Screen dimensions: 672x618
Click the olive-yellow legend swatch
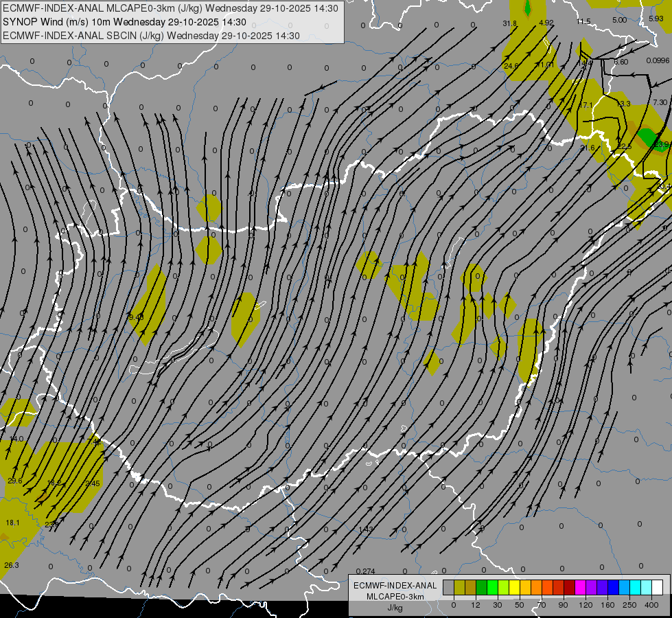tap(459, 588)
